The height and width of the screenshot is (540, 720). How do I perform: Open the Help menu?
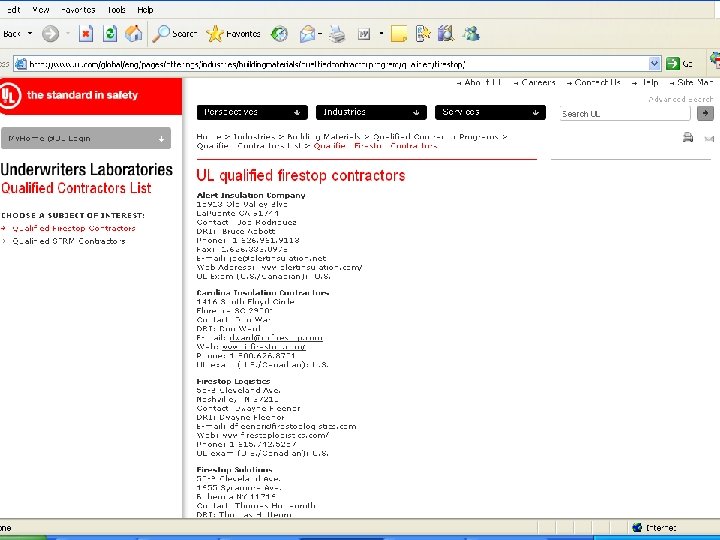[145, 10]
